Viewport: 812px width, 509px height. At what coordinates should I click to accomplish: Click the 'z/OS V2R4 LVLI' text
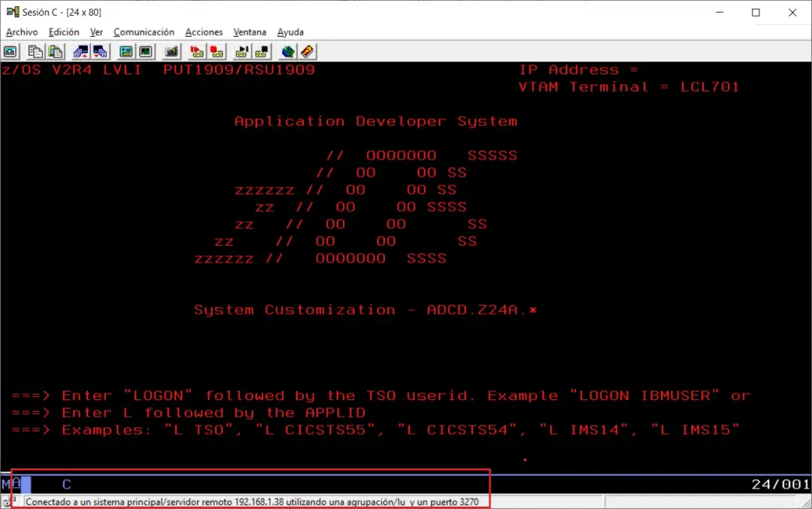coord(71,70)
